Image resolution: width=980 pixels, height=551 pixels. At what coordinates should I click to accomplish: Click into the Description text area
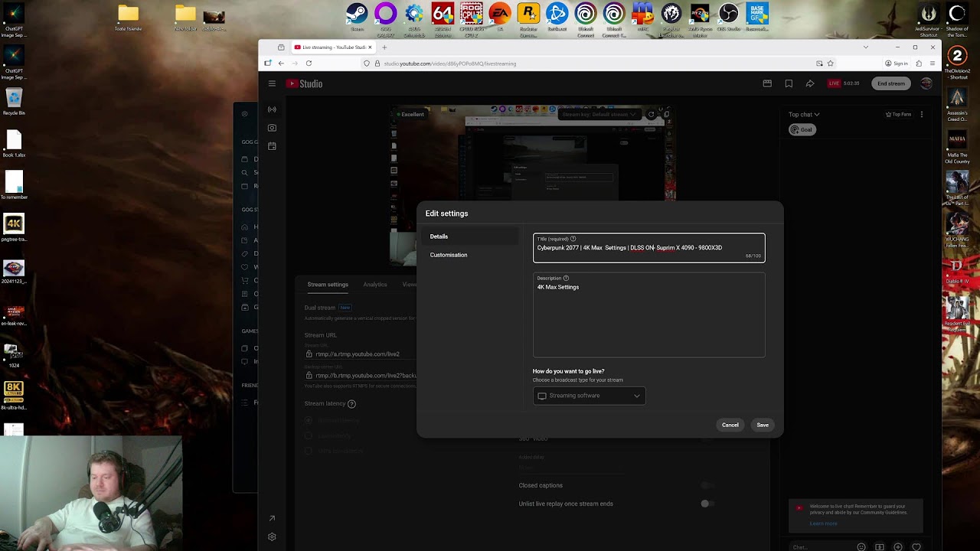coord(649,315)
